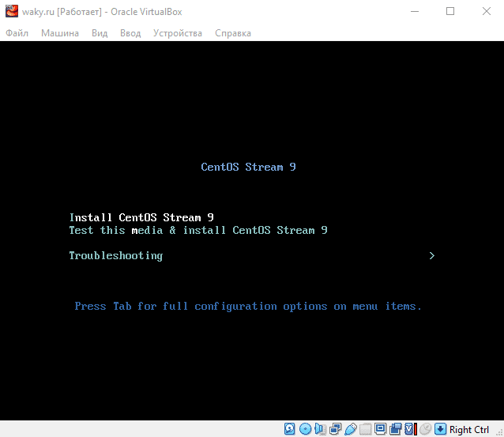Minimize the VirtualBox window
The height and width of the screenshot is (437, 504).
(x=415, y=12)
